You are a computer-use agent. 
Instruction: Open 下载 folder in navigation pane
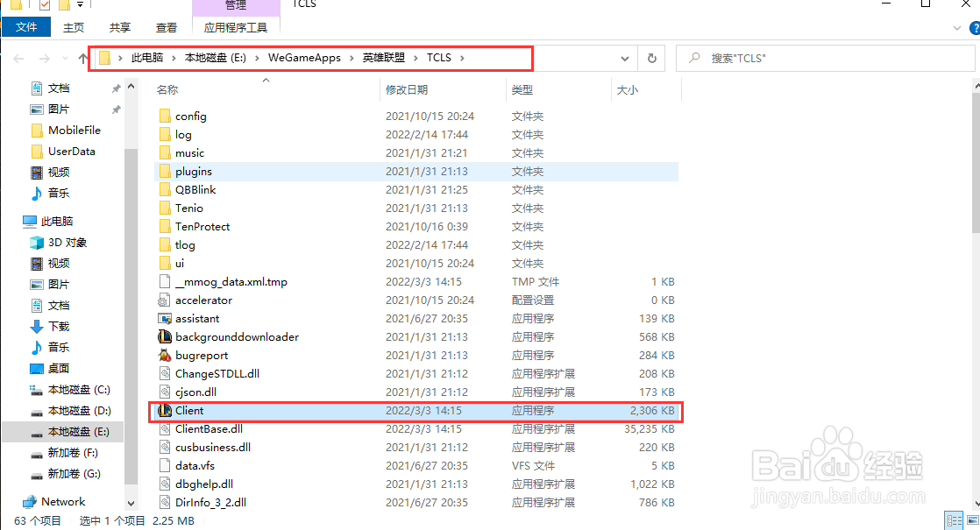pos(50,326)
